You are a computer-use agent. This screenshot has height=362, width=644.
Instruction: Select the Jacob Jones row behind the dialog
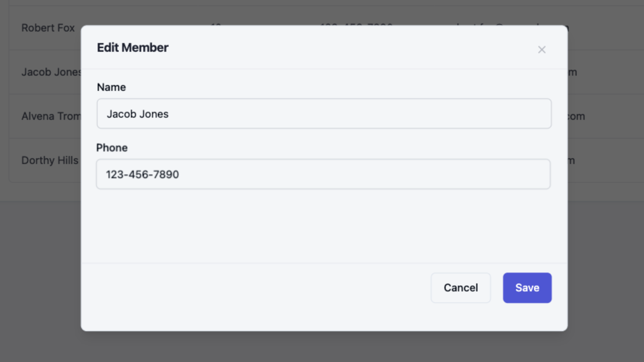(x=50, y=72)
